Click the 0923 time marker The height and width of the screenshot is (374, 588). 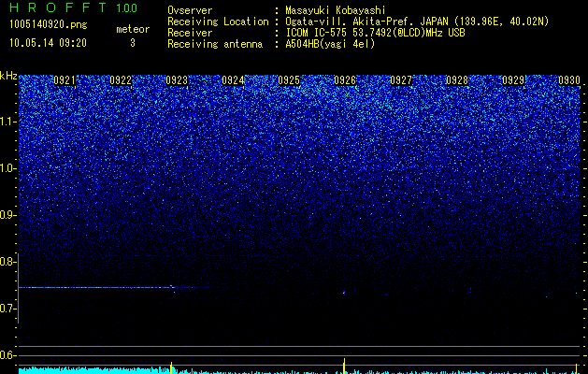[x=177, y=80]
